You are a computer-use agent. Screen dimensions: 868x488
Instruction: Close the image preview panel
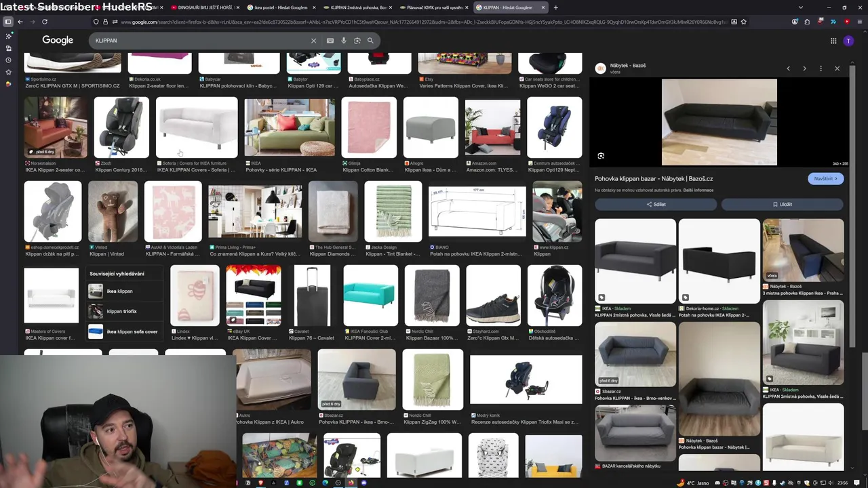pos(837,68)
